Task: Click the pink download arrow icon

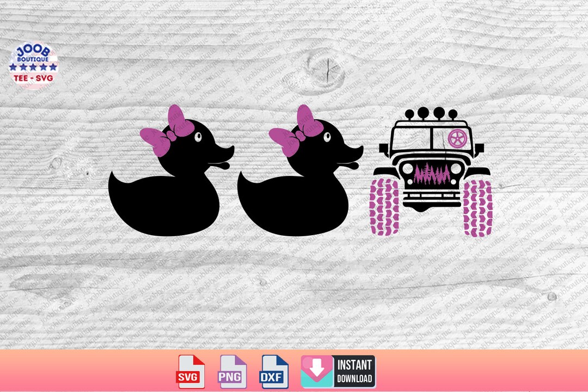Action: point(317,367)
